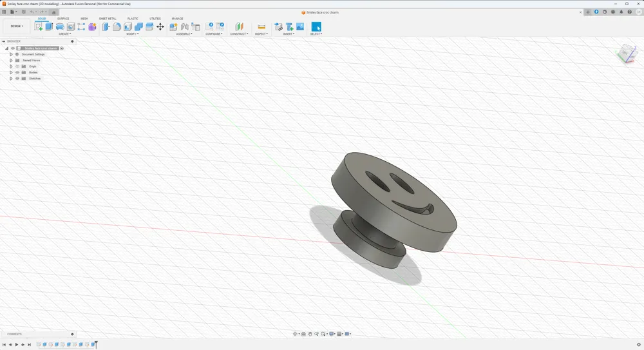This screenshot has height=350, width=644.
Task: Switch to the Utilities tab
Action: tap(155, 19)
